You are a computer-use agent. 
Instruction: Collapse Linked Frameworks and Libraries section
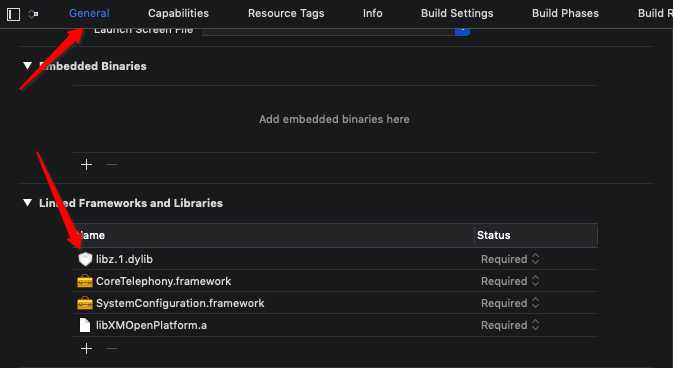point(27,203)
